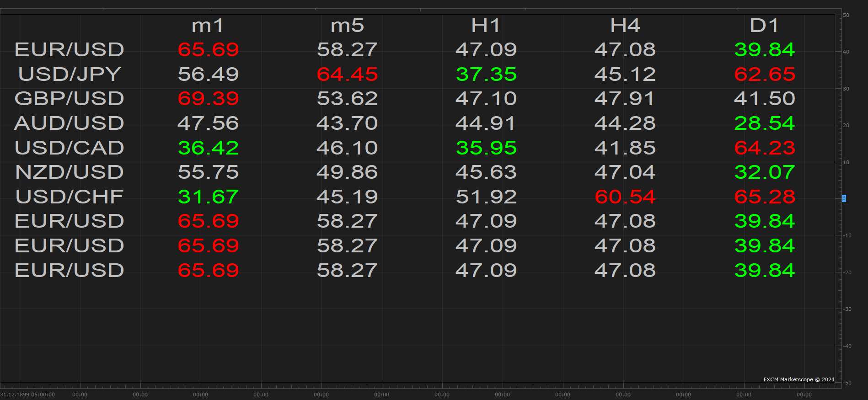Viewport: 868px width, 400px height.
Task: Click NZD/USD m1 value 55.75
Action: pos(209,172)
